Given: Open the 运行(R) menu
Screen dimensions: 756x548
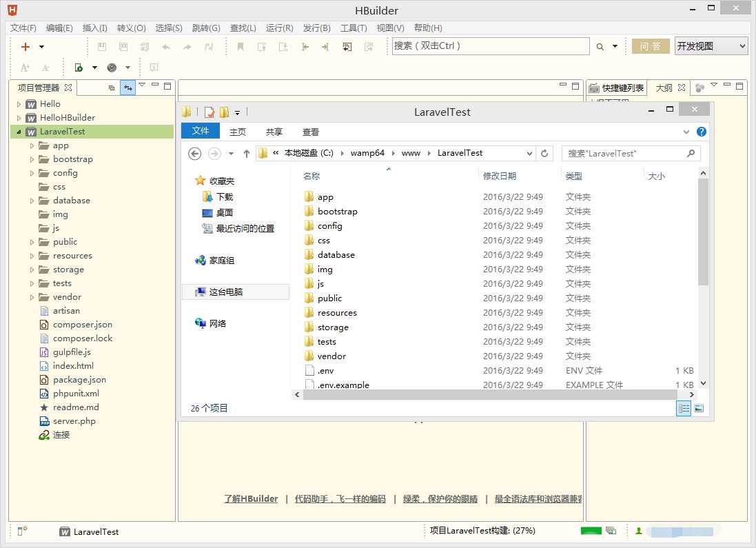Looking at the screenshot, I should click(279, 28).
